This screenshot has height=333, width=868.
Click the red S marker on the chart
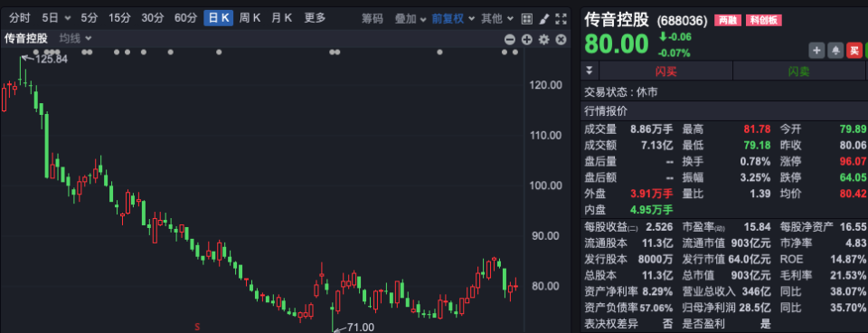pos(197,327)
